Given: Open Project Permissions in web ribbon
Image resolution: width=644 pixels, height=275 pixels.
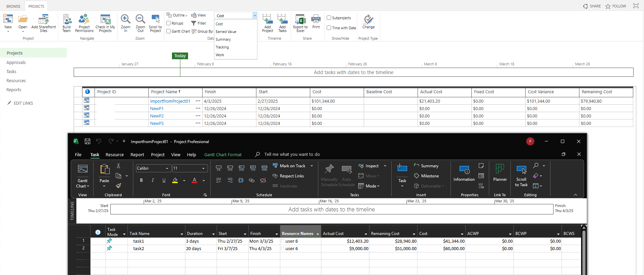Looking at the screenshot, I should coord(84,23).
